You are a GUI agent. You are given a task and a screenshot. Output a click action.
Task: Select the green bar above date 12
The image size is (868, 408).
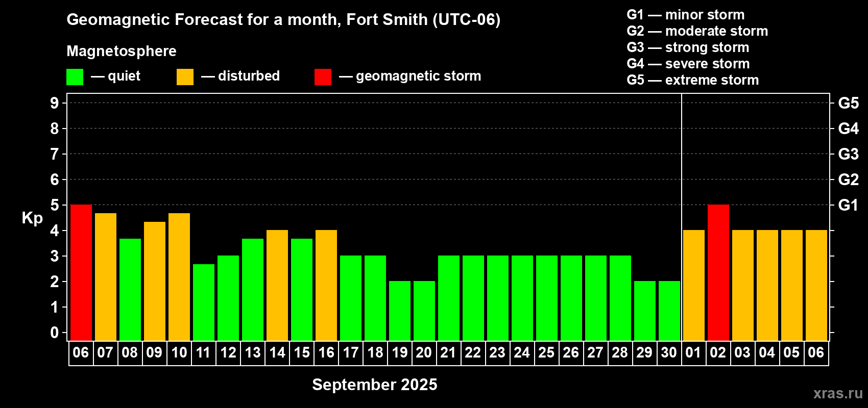click(x=228, y=298)
